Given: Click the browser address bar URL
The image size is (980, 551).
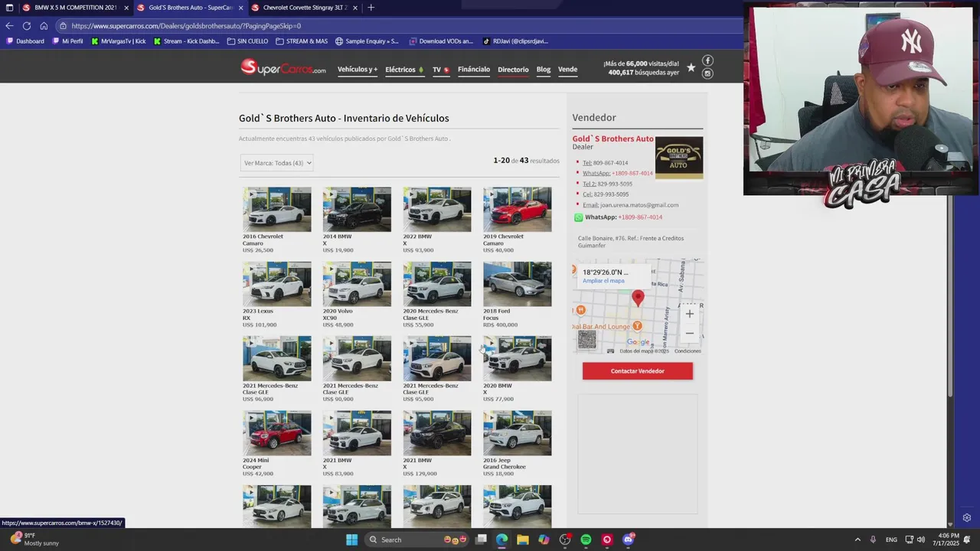Looking at the screenshot, I should click(x=186, y=26).
